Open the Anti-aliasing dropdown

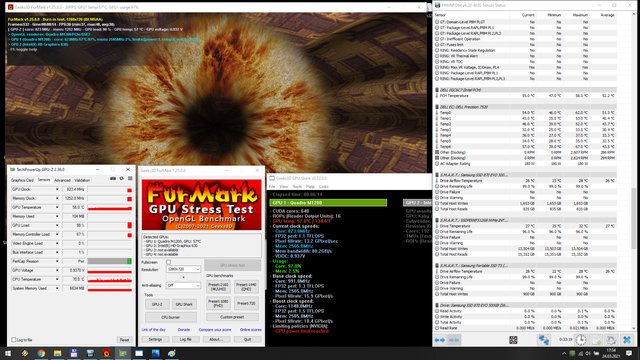tap(183, 285)
